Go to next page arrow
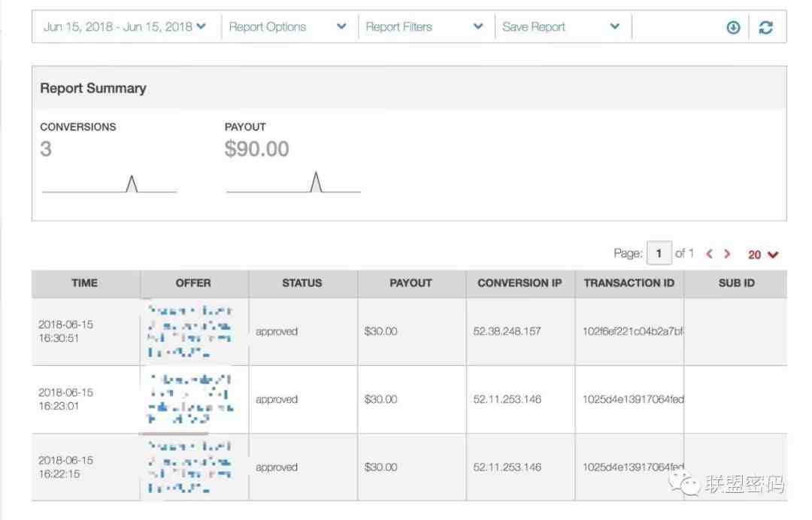Image resolution: width=812 pixels, height=520 pixels. click(727, 254)
